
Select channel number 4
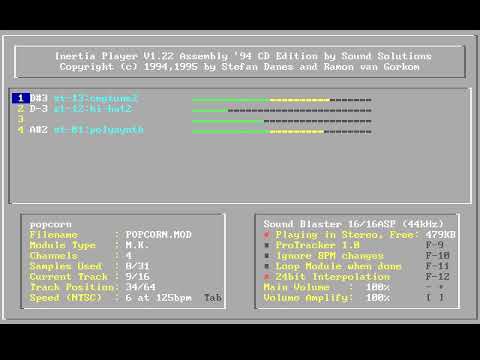pos(21,130)
